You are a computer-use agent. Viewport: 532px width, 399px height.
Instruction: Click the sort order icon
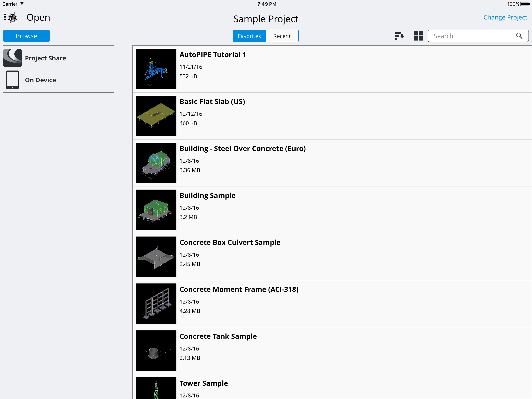point(399,36)
